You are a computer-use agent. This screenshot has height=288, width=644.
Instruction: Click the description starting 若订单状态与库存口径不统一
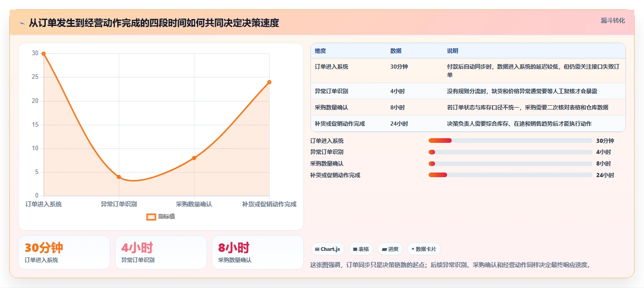(x=528, y=108)
